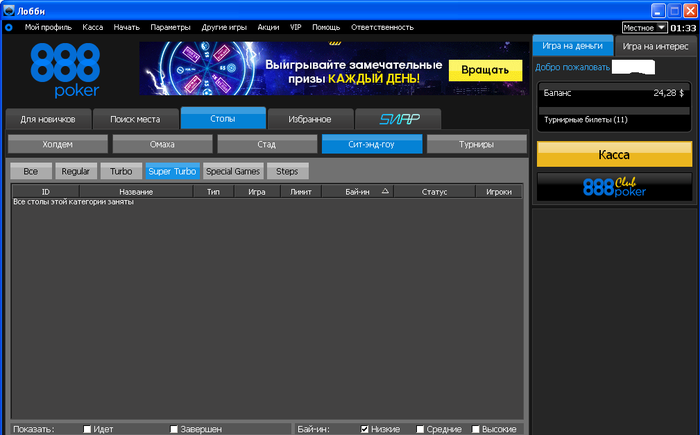
Task: Sort tables by Игра column
Action: (257, 192)
